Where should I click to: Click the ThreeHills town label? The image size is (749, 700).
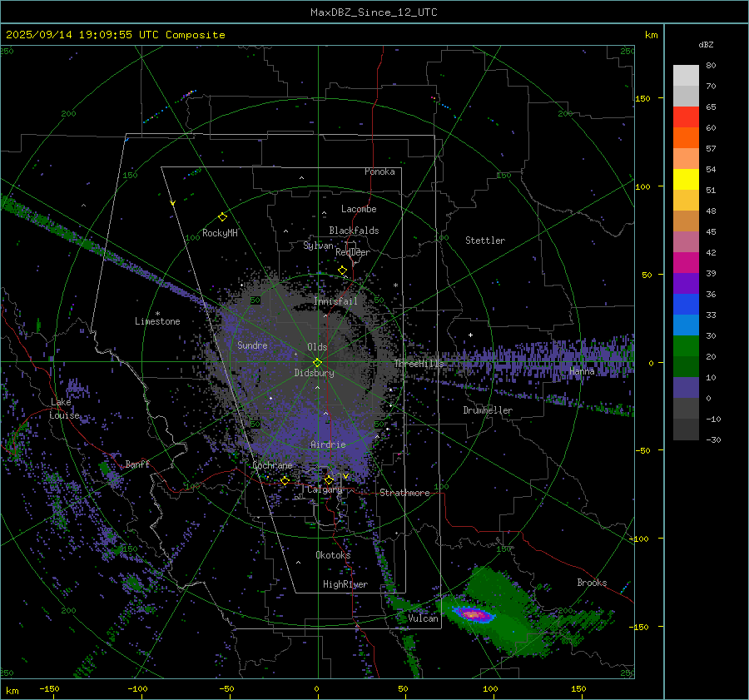tap(419, 364)
